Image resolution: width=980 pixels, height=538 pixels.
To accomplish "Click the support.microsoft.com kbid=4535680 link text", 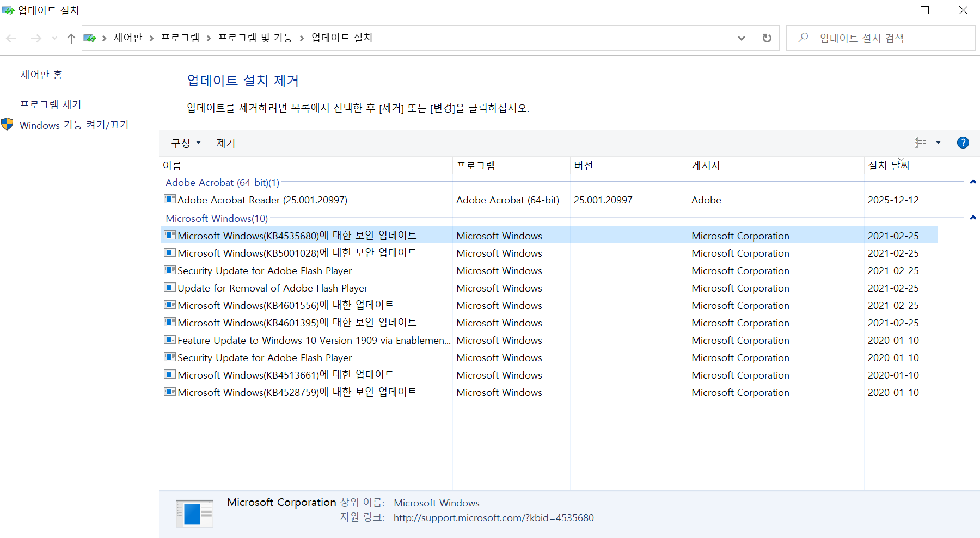I will click(494, 518).
